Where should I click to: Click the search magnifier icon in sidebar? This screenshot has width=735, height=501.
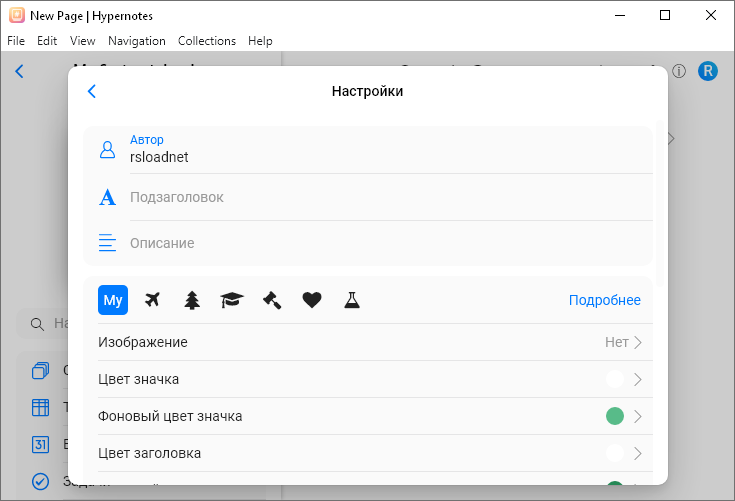(x=37, y=324)
